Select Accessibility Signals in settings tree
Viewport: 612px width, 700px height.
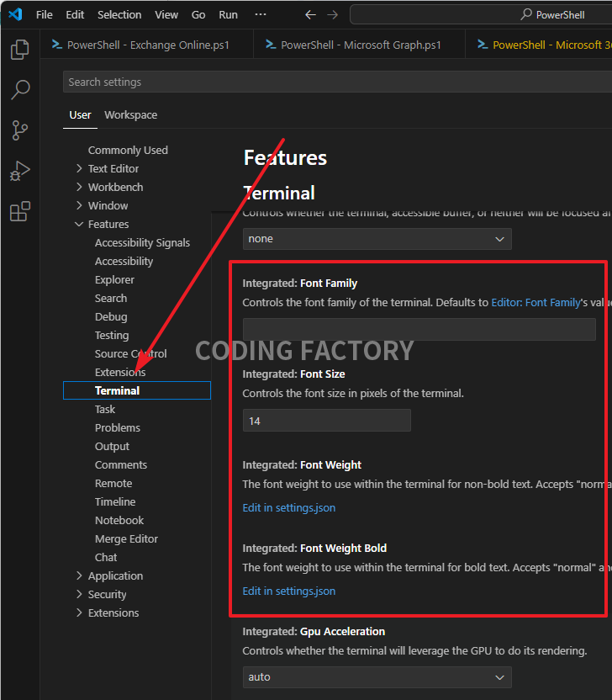pyautogui.click(x=142, y=243)
